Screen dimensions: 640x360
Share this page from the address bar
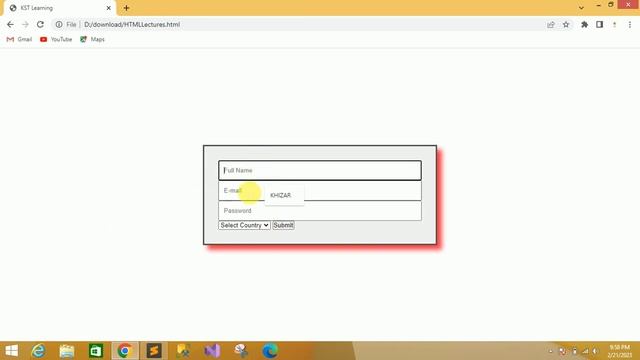point(551,24)
